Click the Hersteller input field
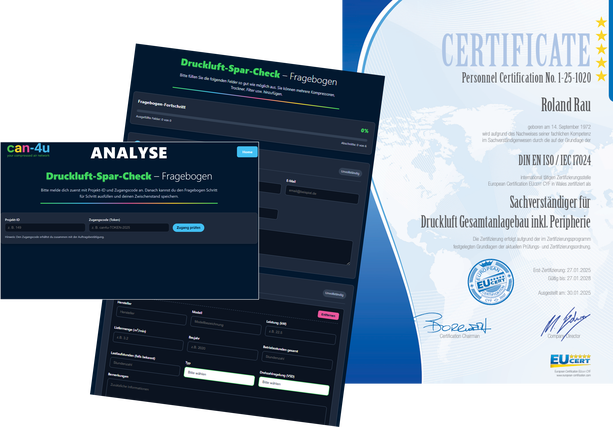The width and height of the screenshot is (613, 427). pos(150,312)
